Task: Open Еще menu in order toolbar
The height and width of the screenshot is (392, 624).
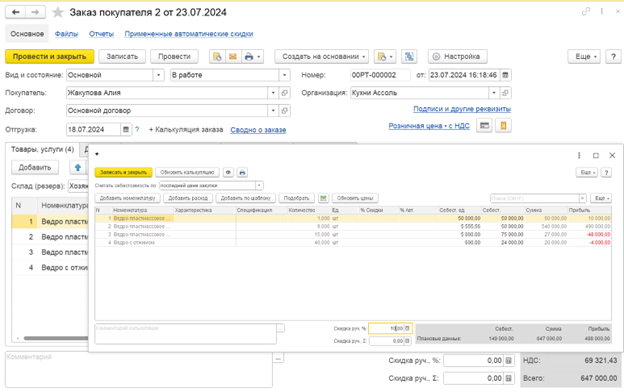Action: [584, 57]
